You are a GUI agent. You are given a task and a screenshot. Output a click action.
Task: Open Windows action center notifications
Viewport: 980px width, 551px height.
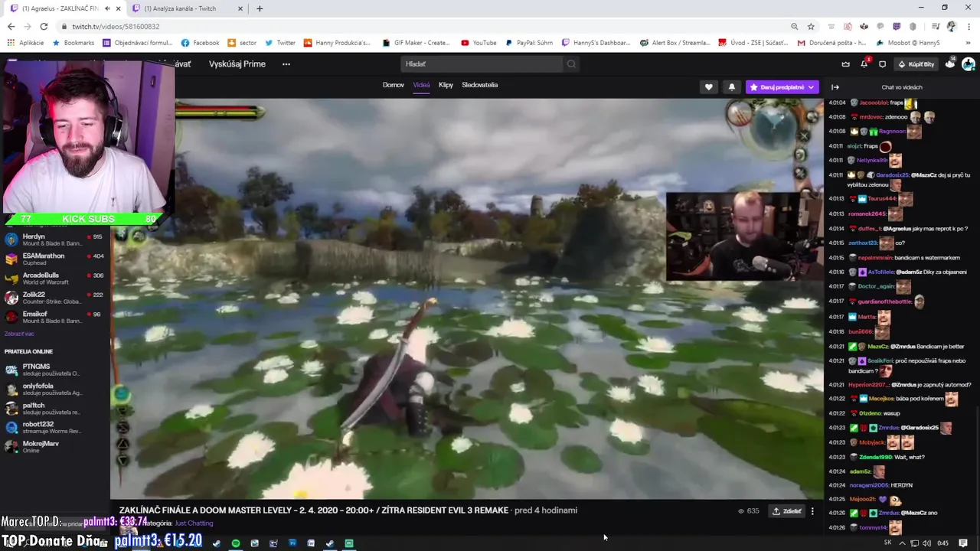(963, 543)
